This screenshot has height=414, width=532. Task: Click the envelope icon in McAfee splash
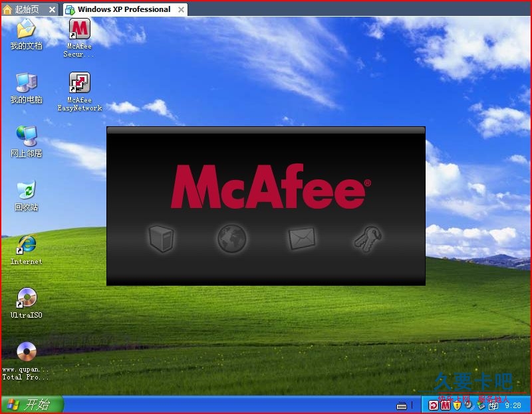301,239
